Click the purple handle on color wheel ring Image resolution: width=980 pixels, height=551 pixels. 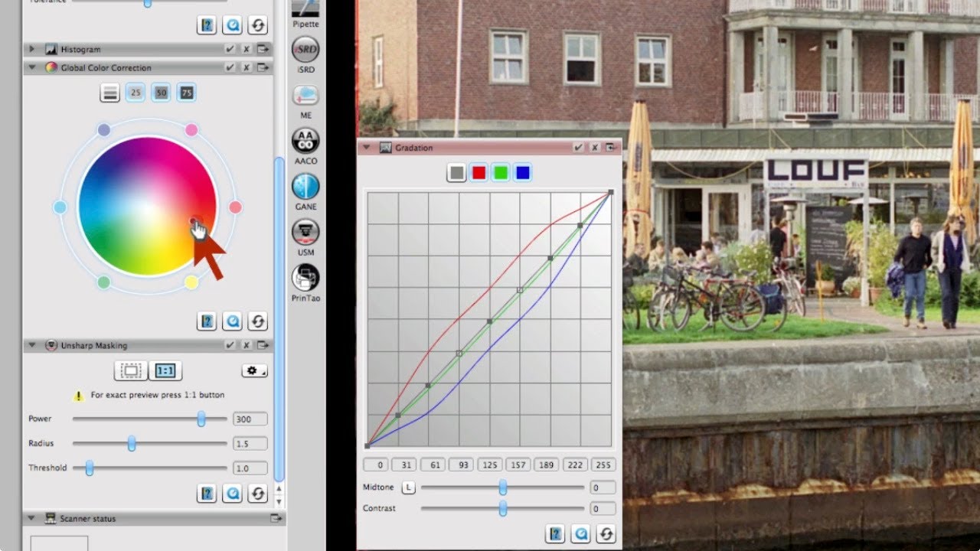click(103, 130)
